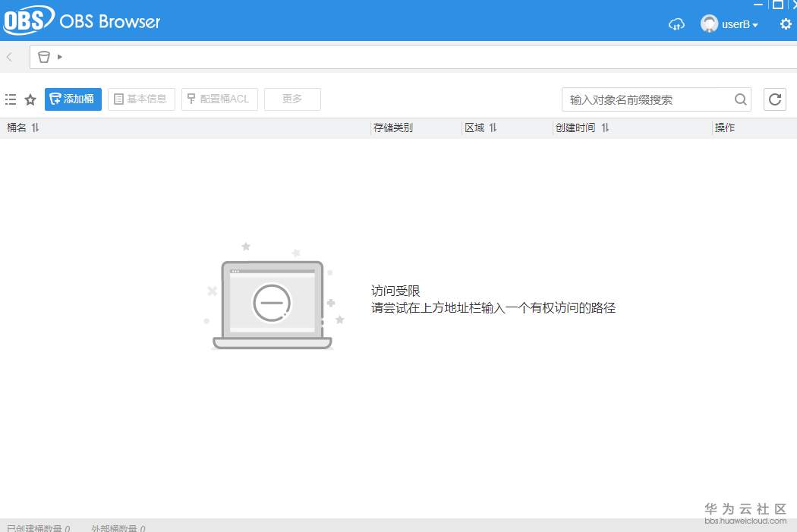Click the bucket icon in address bar
The width and height of the screenshot is (797, 532).
pos(44,57)
